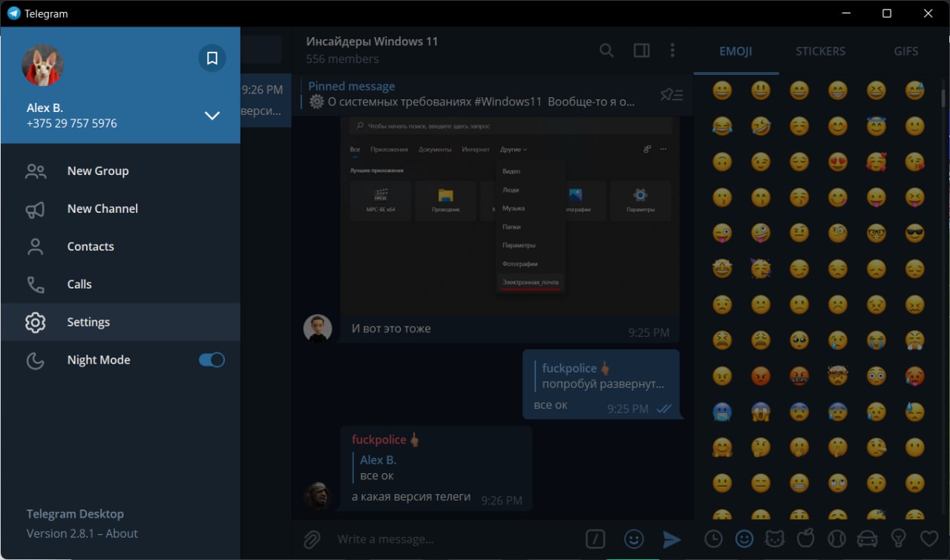950x560 pixels.
Task: Jump to the animals emoji category
Action: tap(774, 539)
